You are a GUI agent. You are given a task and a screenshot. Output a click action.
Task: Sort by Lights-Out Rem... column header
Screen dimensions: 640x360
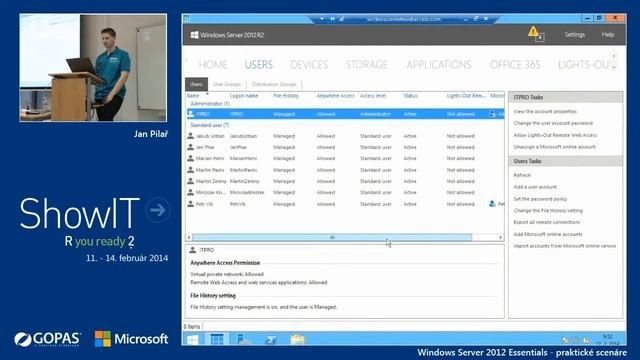coord(466,96)
